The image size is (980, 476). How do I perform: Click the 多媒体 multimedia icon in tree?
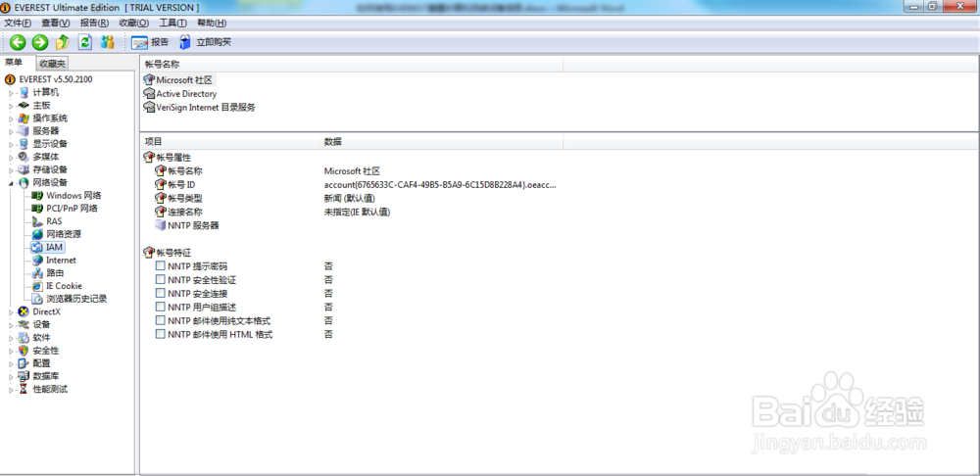(24, 156)
